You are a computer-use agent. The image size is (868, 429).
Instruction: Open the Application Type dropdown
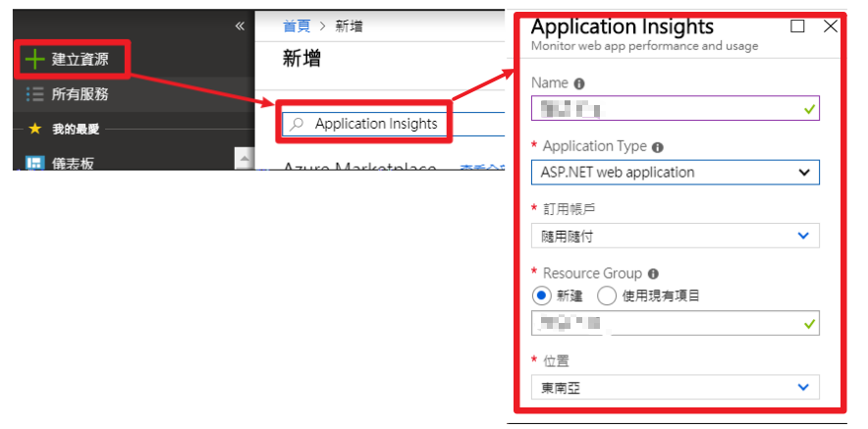(x=676, y=172)
